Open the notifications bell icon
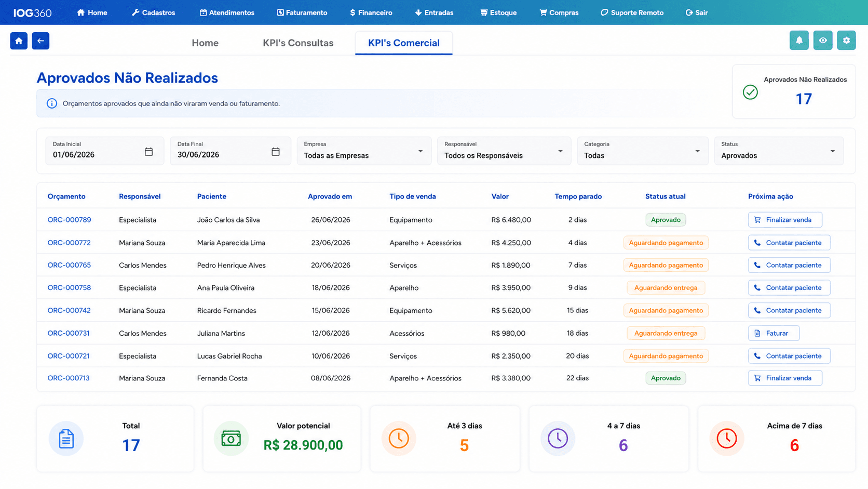The width and height of the screenshot is (868, 489). (x=799, y=41)
